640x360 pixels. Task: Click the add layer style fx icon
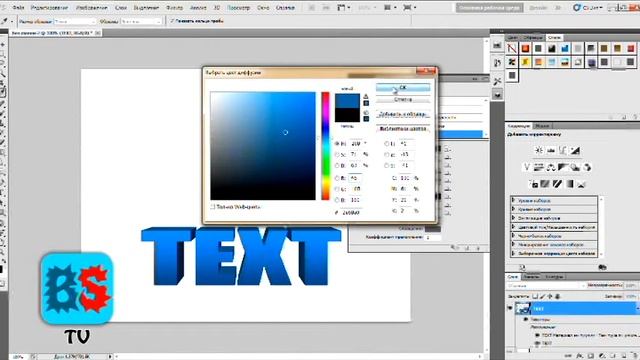[581, 356]
